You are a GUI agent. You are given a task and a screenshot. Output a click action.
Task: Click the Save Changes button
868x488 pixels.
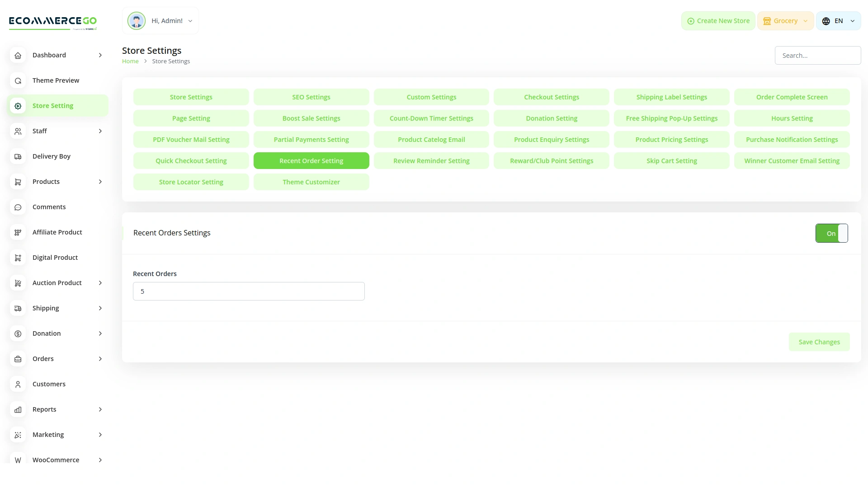coord(819,342)
